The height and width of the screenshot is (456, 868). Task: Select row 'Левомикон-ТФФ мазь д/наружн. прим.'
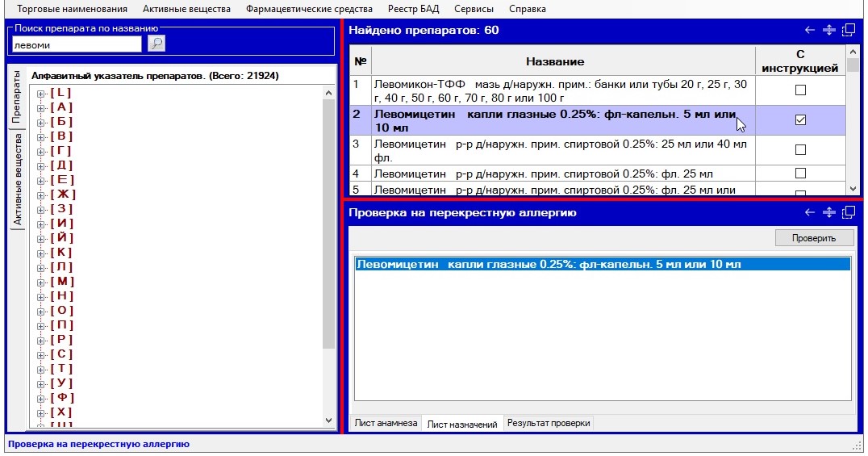[x=563, y=91]
